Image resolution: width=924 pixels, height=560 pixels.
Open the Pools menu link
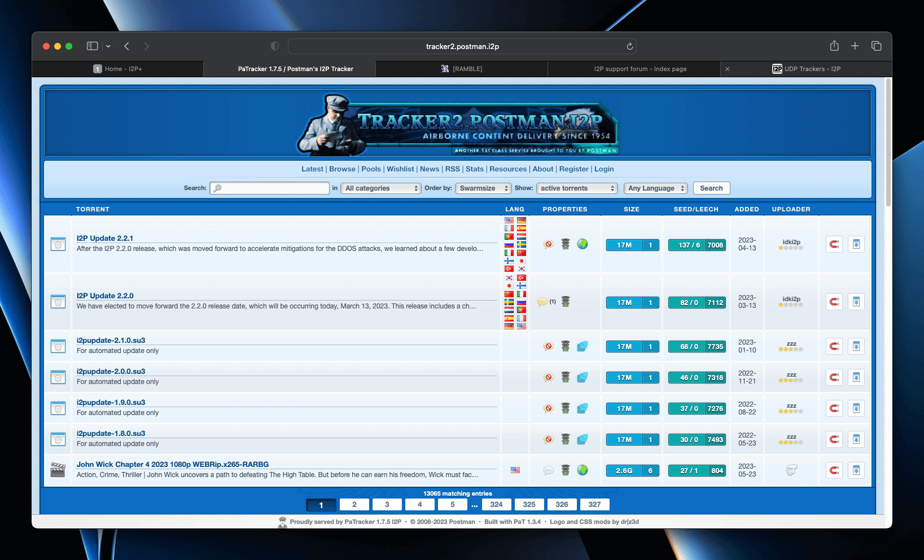[371, 169]
